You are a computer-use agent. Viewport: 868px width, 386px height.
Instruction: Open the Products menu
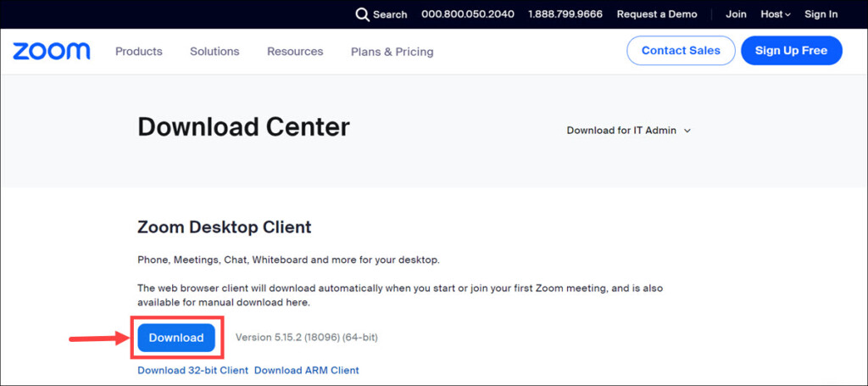click(x=138, y=51)
